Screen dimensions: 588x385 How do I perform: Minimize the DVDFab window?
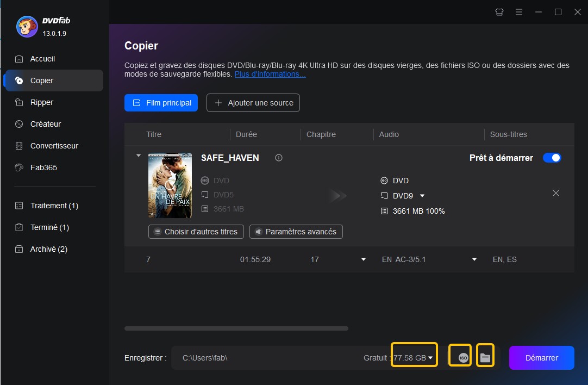pyautogui.click(x=539, y=12)
